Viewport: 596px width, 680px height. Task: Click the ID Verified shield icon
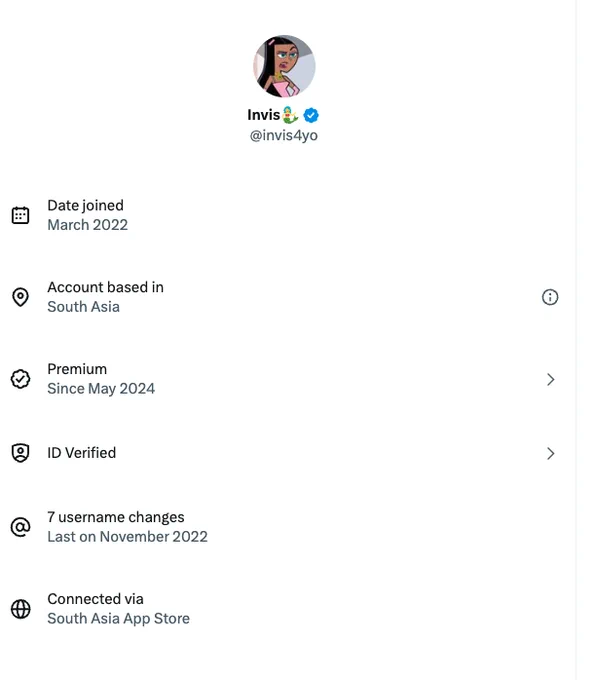[20, 453]
